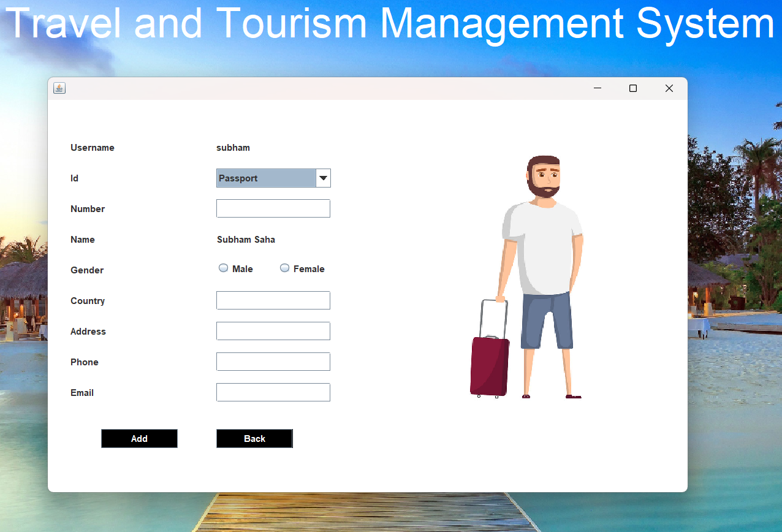Choose Female as the gender option
Screen dimensions: 782x532
[x=284, y=268]
